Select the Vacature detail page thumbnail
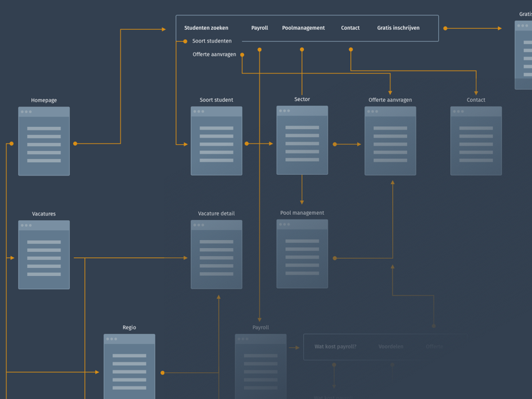This screenshot has height=399, width=532. point(216,255)
